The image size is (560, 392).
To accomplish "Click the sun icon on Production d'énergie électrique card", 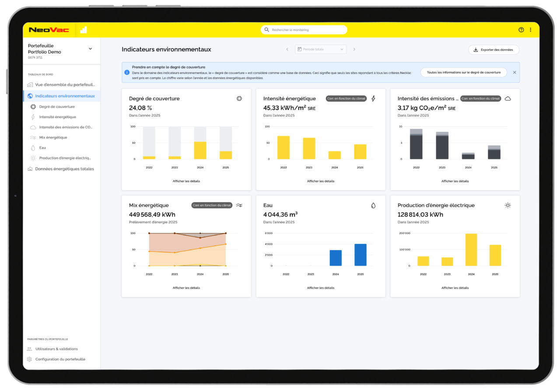I will (x=507, y=205).
